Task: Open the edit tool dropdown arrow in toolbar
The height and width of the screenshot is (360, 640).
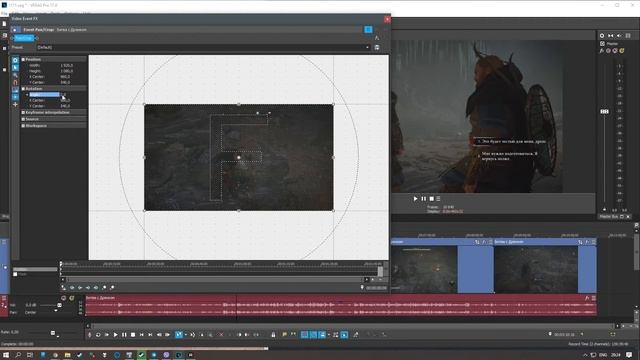Action: coord(185,335)
